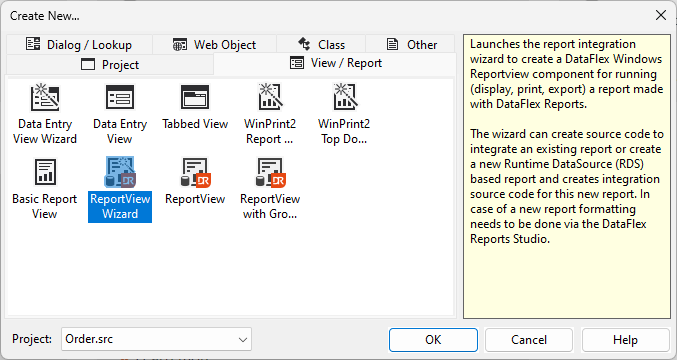The image size is (677, 360).
Task: Click the "ReportView Wizard" label text
Action: tap(120, 207)
